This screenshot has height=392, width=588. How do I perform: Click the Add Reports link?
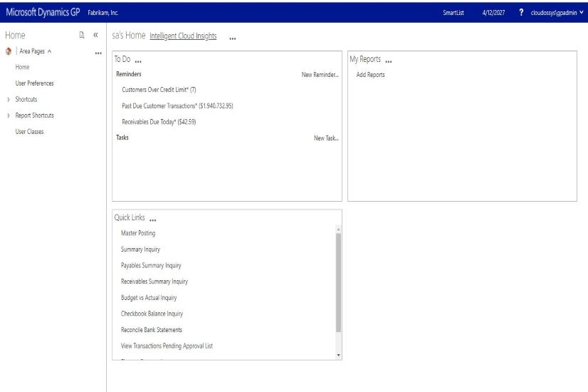coord(370,75)
